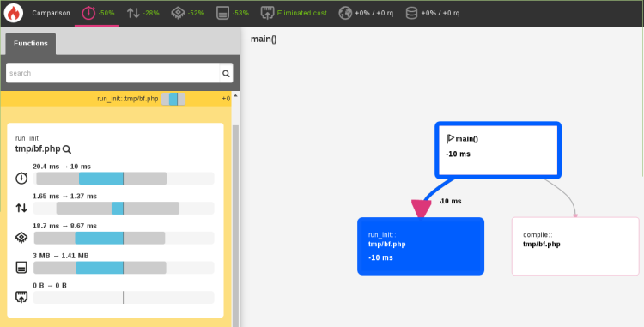The image size is (644, 327).
Task: Select the memory -53% metric
Action: click(x=233, y=13)
